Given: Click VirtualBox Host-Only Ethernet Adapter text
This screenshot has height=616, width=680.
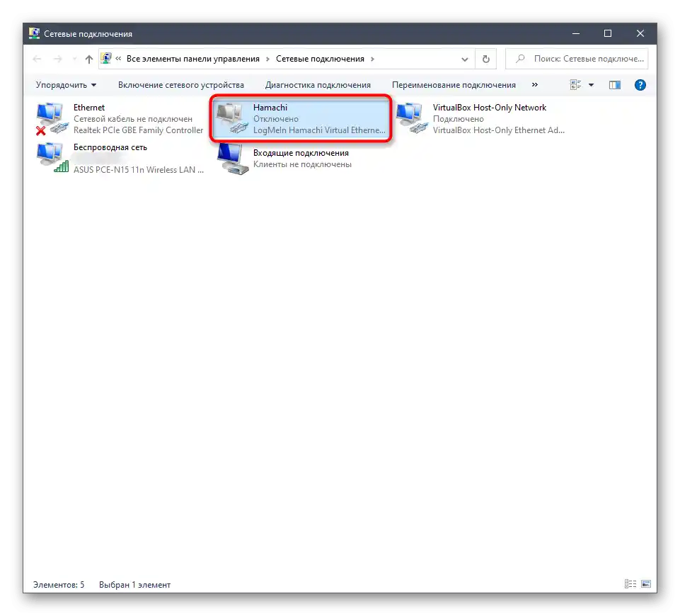Looking at the screenshot, I should coord(499,130).
